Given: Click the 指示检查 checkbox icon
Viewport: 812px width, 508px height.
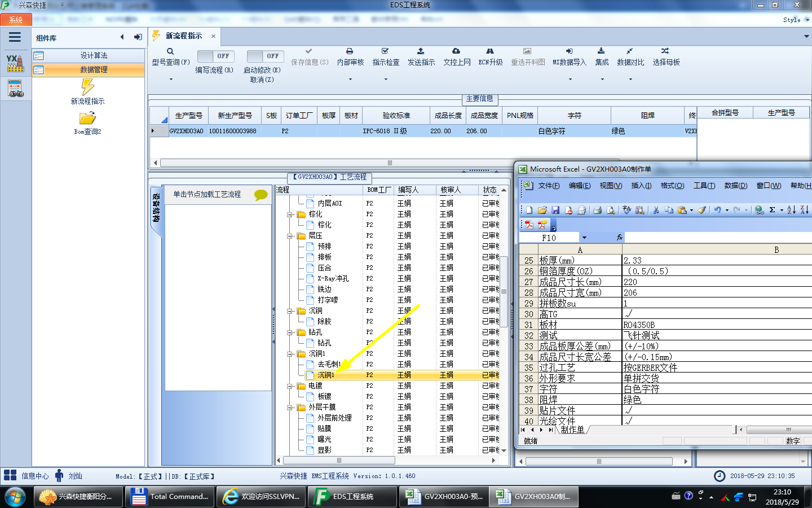Looking at the screenshot, I should [385, 51].
